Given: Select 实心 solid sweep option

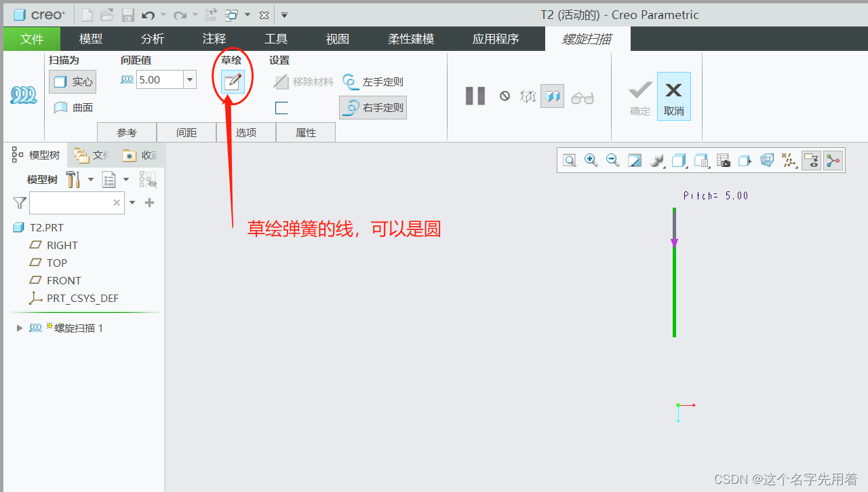Looking at the screenshot, I should 73,81.
